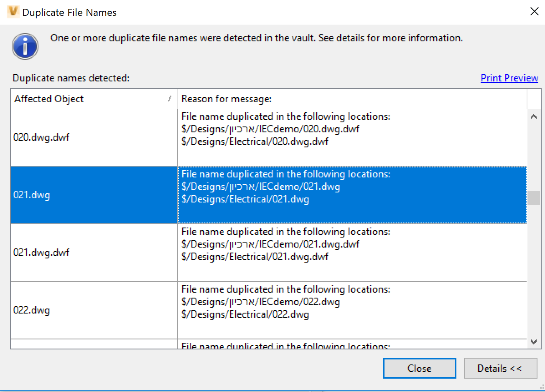Click the scrollbar up arrow
The height and width of the screenshot is (392, 545).
[x=534, y=116]
